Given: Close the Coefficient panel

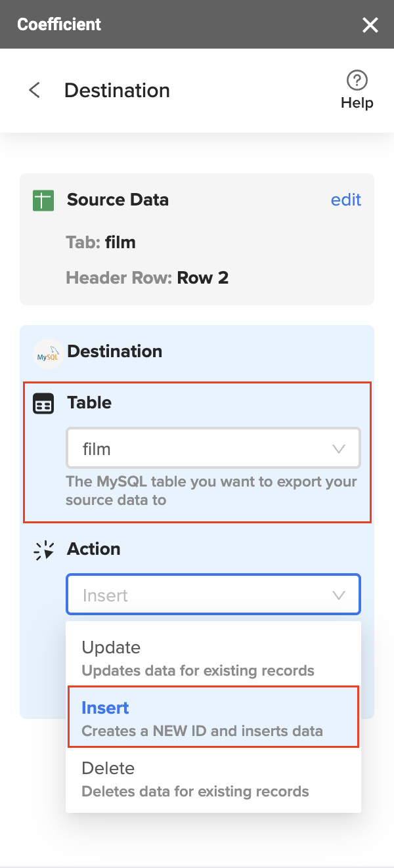Looking at the screenshot, I should [x=370, y=25].
